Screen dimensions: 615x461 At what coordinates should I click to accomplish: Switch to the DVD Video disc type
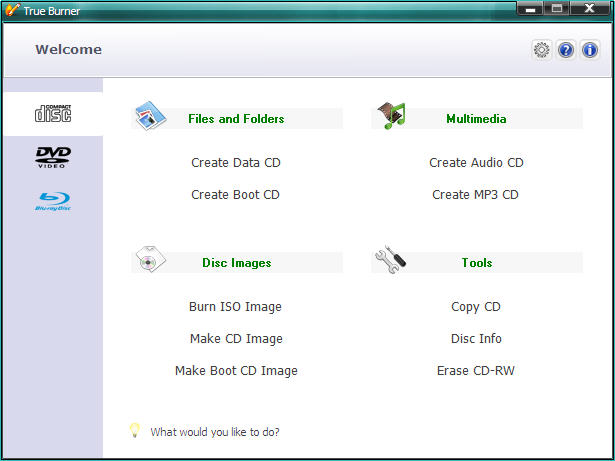(53, 156)
